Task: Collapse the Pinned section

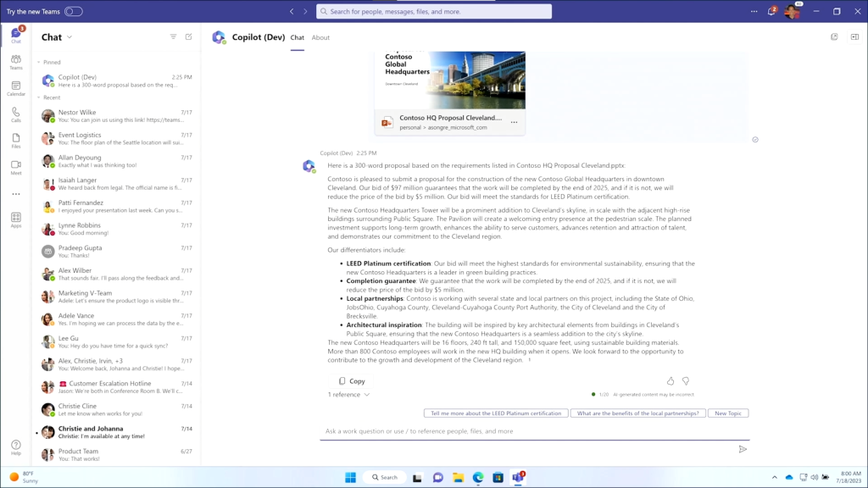Action: pyautogui.click(x=39, y=62)
